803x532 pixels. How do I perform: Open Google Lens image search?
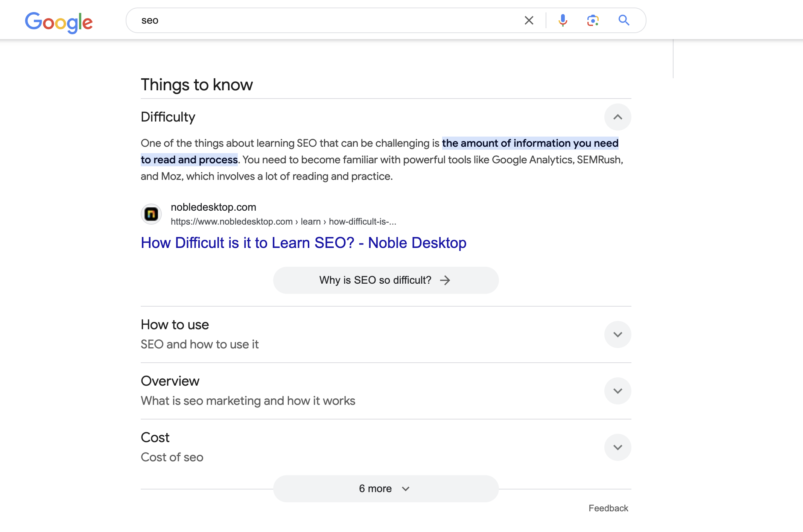pos(593,20)
